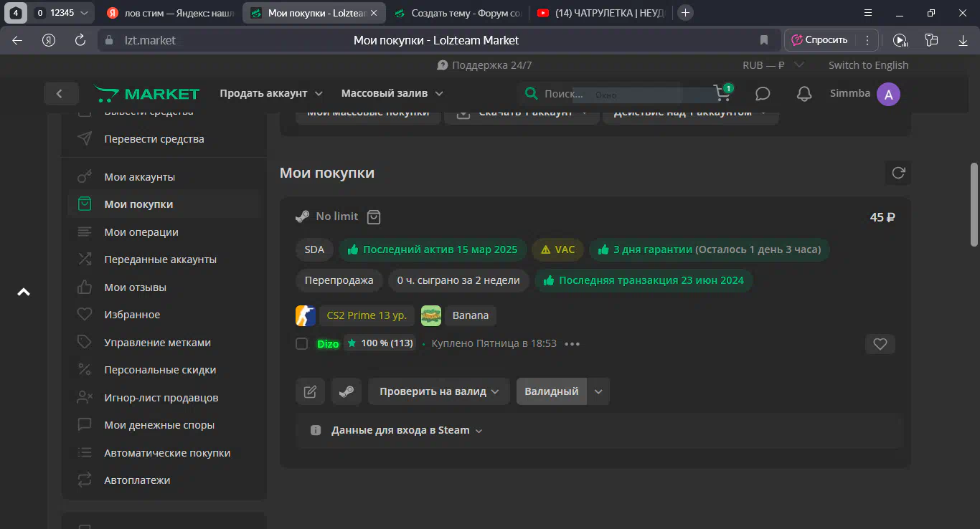Viewport: 980px width, 529px height.
Task: Click the bag icon beside No limit
Action: [x=373, y=216]
